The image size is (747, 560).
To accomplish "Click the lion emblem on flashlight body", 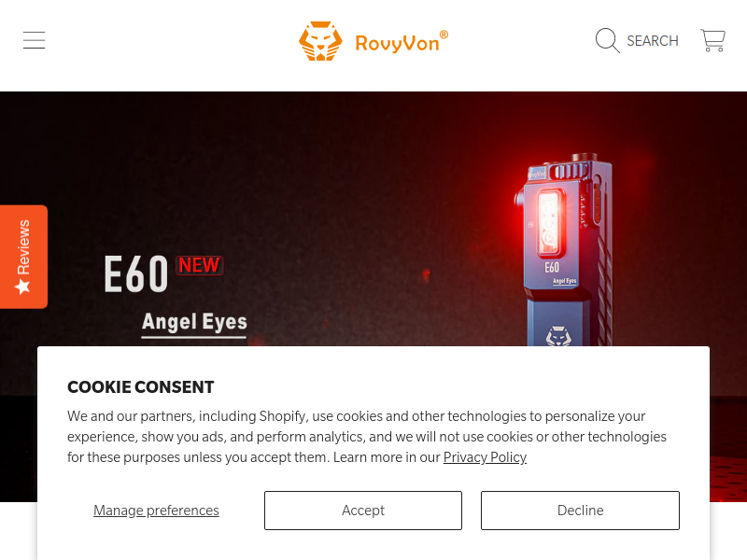I will tap(557, 336).
